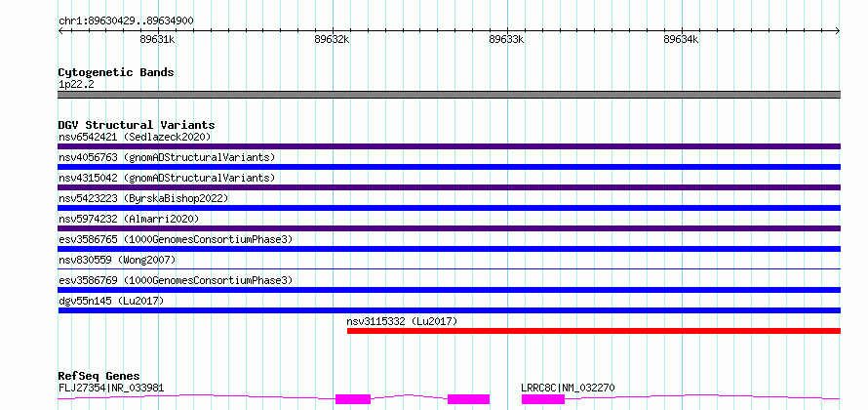Click the nsv830559 (Wong2007) label
This screenshot has height=410, width=868.
point(117,260)
